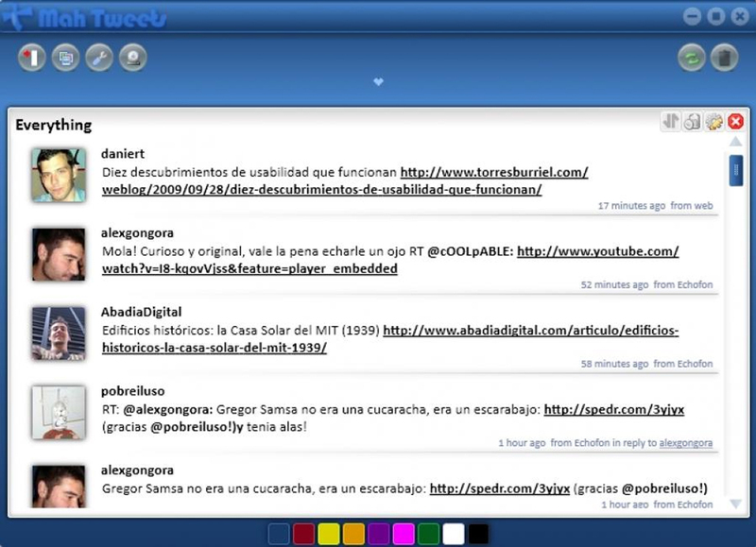Open Everything panel gear settings
This screenshot has width=756, height=547.
coord(714,122)
